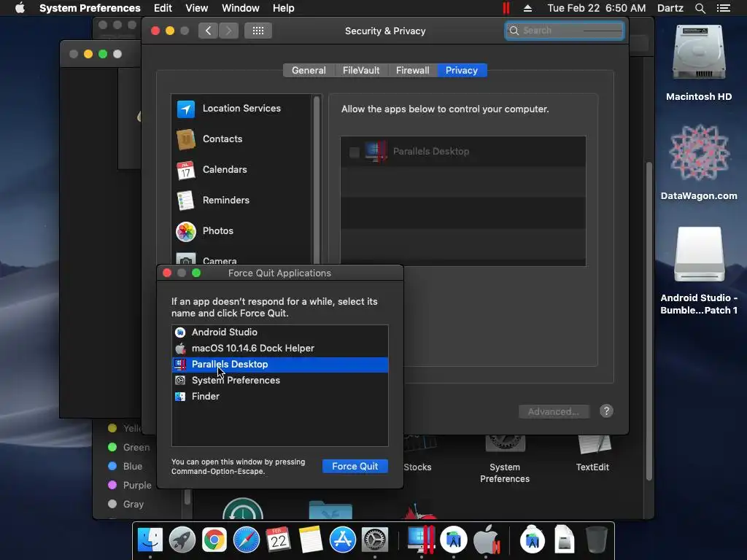Screen dimensions: 747x560
Task: Click the Finder icon in Force Quit list
Action: [180, 396]
